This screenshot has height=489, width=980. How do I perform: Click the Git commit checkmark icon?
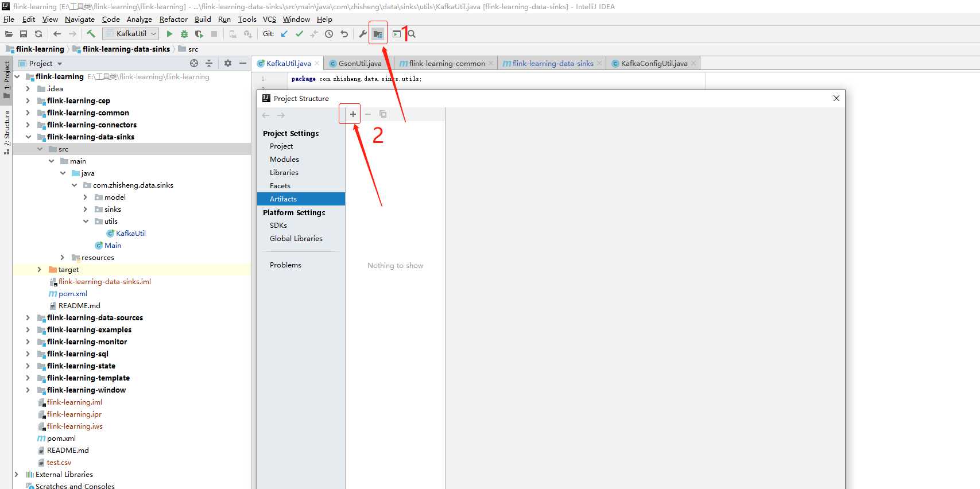(299, 34)
